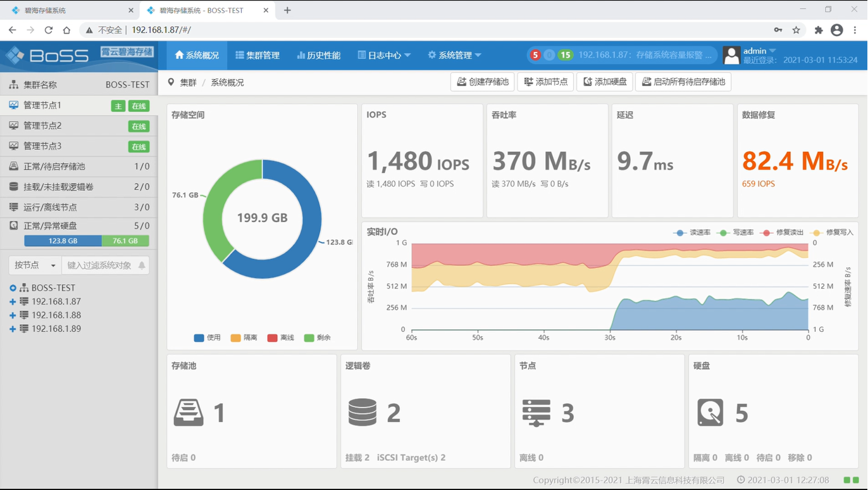Click the 1,480 IOPS value

coord(418,161)
